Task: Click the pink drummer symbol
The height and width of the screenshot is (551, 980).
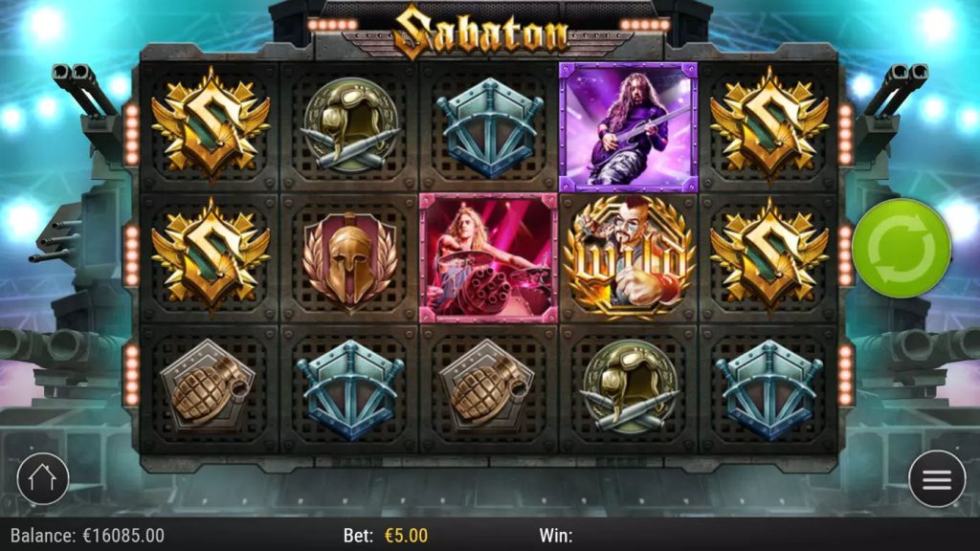Action: (488, 257)
